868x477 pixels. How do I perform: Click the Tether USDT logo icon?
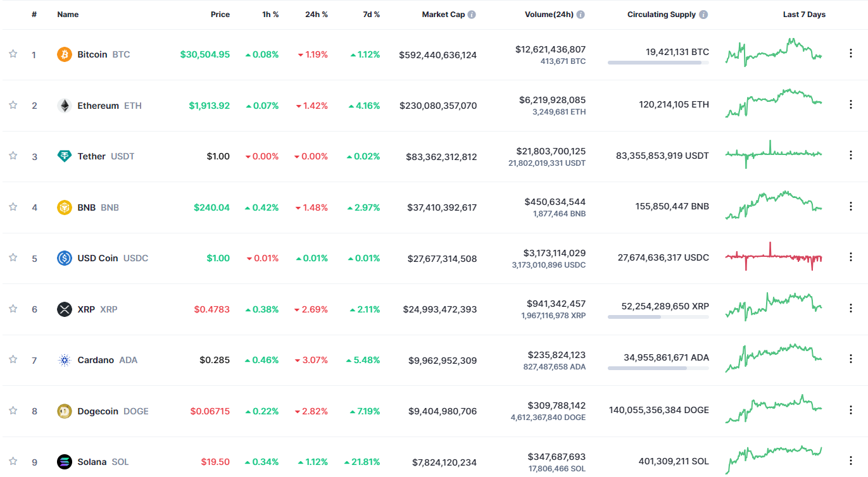coord(63,156)
